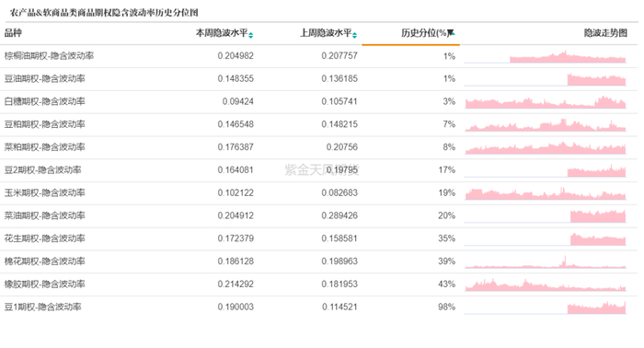This screenshot has width=644, height=348.
Task: Click this week's value 0.176387
Action: click(x=236, y=147)
